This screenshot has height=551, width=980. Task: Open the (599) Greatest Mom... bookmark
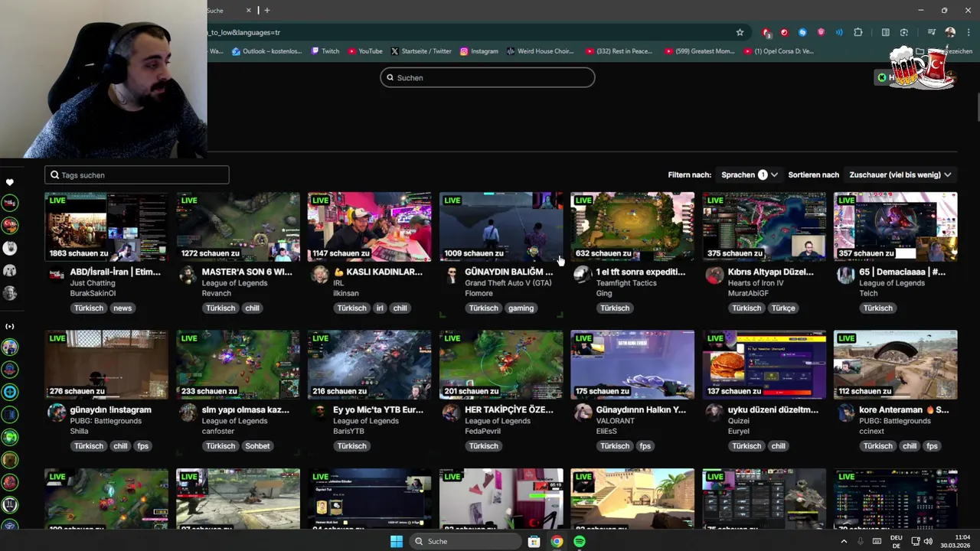click(x=699, y=51)
